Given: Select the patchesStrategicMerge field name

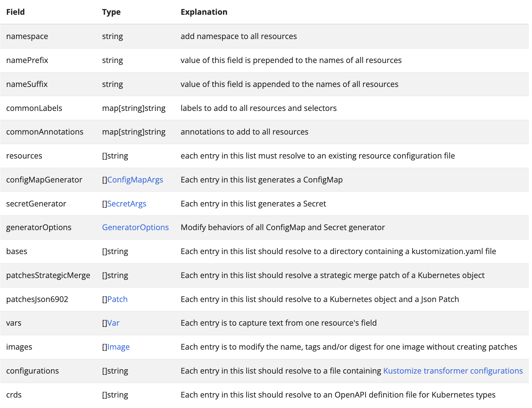Looking at the screenshot, I should 48,275.
